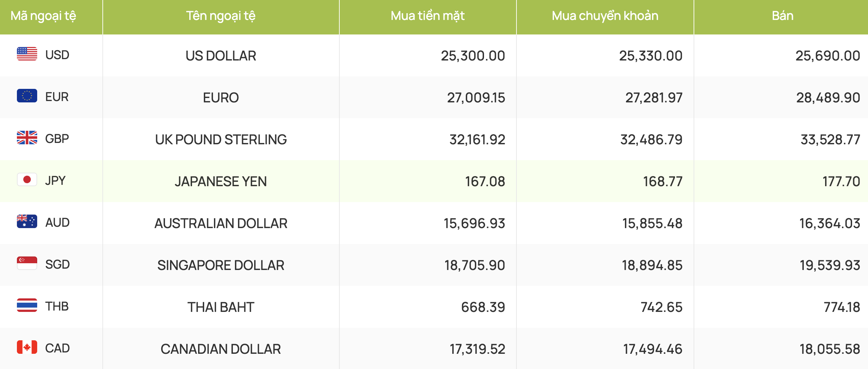Select the GBP cash buy rate 32,161.92

pos(477,140)
